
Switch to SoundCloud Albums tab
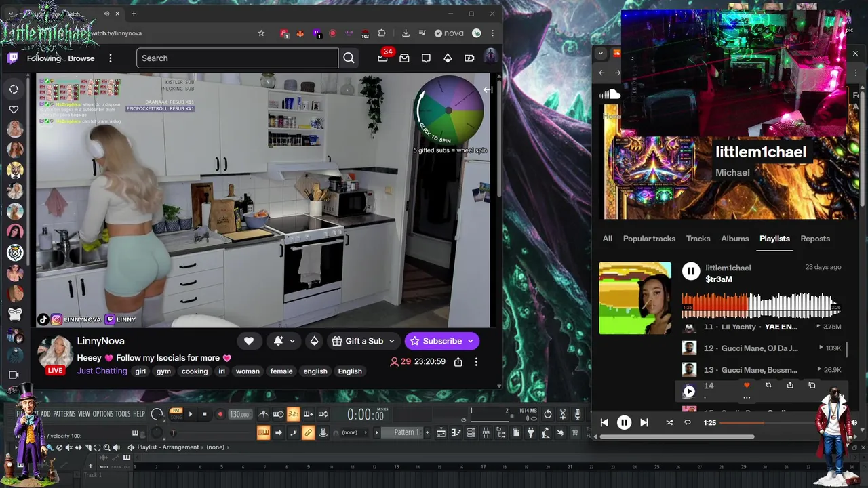pos(734,239)
